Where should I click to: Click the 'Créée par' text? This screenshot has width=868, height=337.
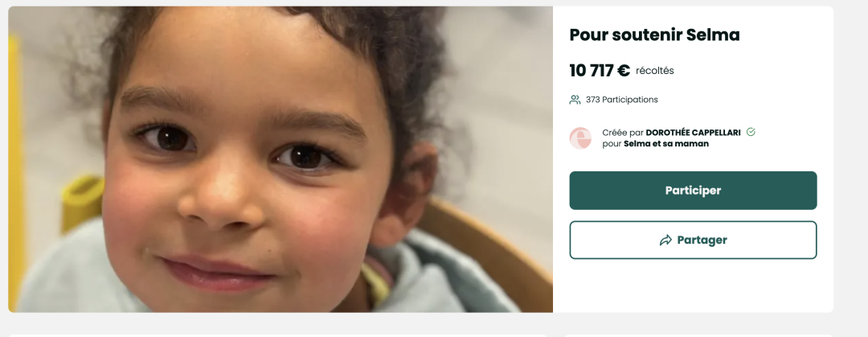623,133
